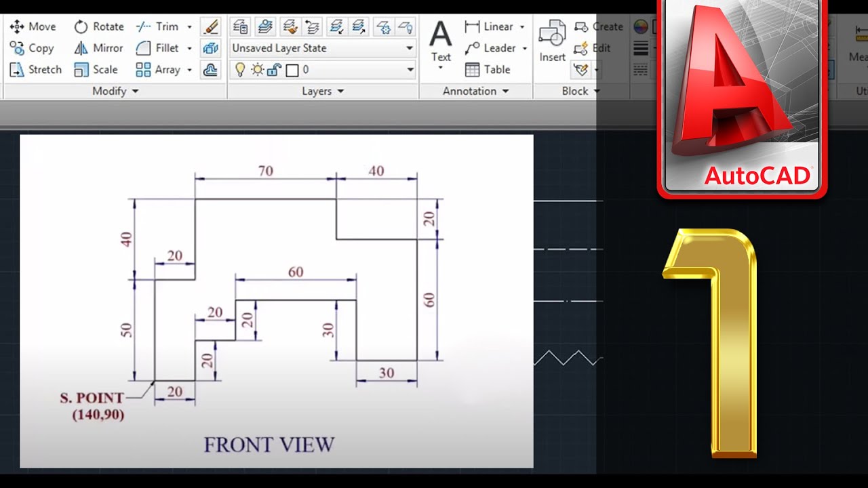Select the Copy tool
The width and height of the screenshot is (868, 488).
[x=32, y=48]
